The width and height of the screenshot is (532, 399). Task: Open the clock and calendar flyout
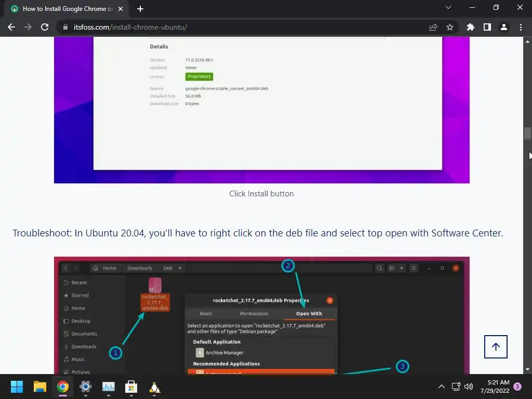(495, 387)
